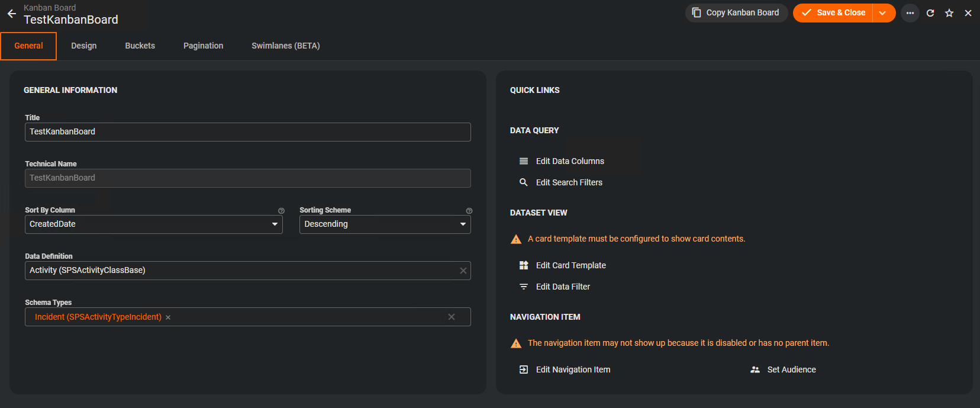Open the Sorting Scheme dropdown

coord(463,224)
